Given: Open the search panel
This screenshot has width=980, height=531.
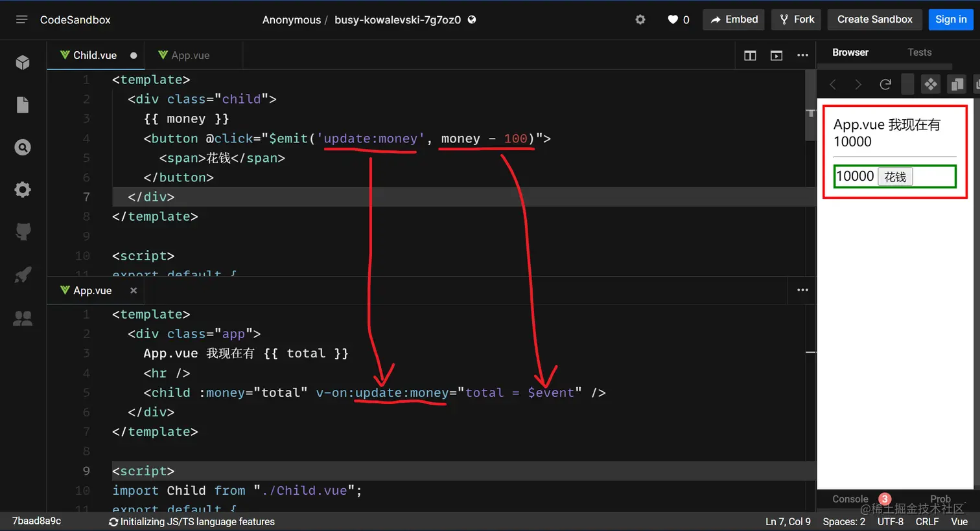Looking at the screenshot, I should tap(23, 147).
